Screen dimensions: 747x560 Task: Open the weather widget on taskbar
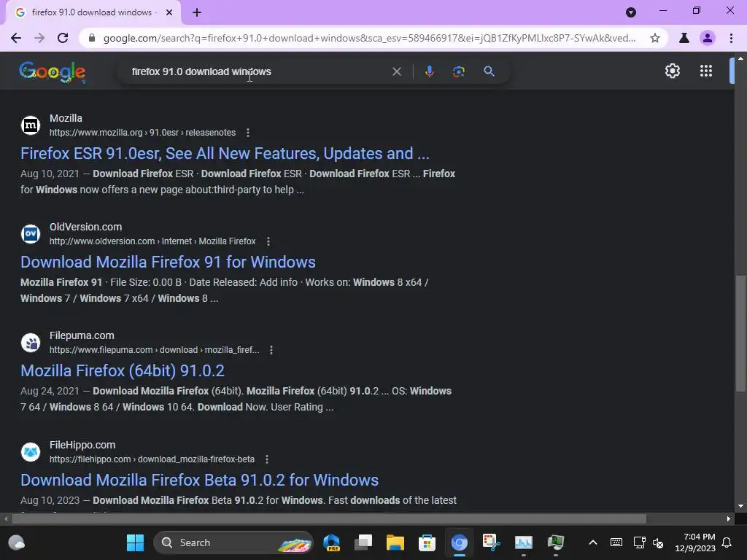[17, 542]
